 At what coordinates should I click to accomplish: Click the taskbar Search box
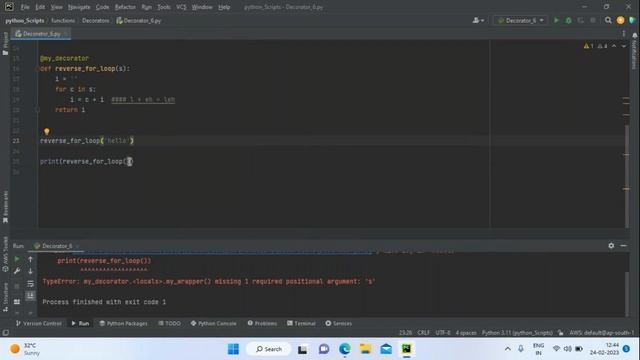click(269, 349)
